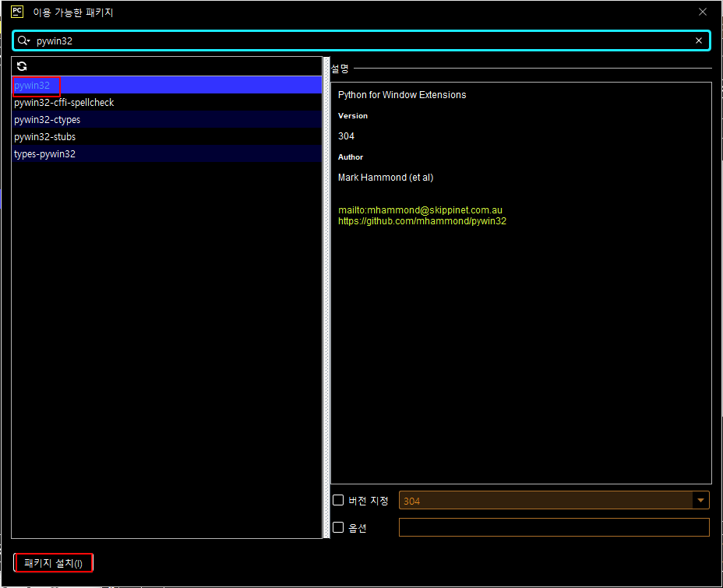Viewport: 723px width, 588px height.
Task: Select pywin32-ctypes package
Action: coord(167,119)
